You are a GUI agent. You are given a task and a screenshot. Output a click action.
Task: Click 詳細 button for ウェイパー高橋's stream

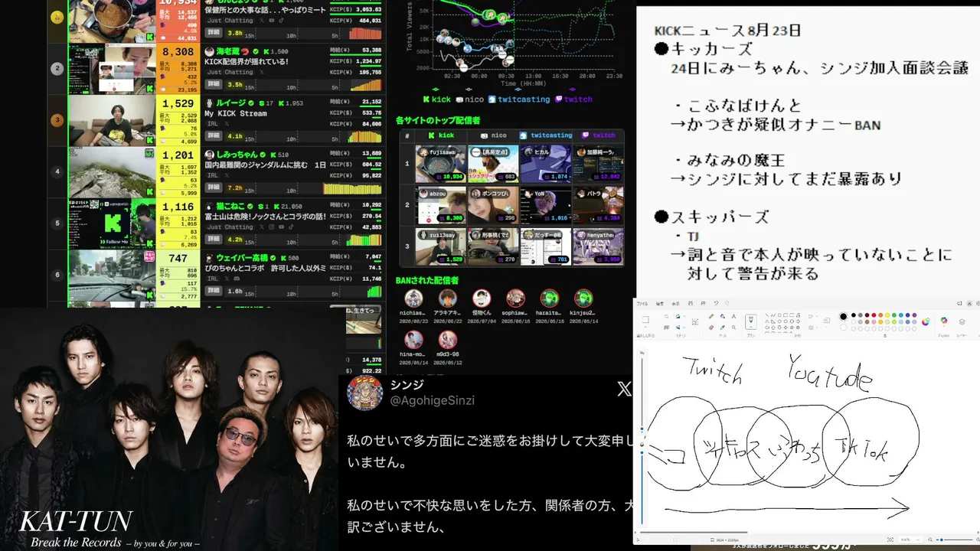click(214, 292)
